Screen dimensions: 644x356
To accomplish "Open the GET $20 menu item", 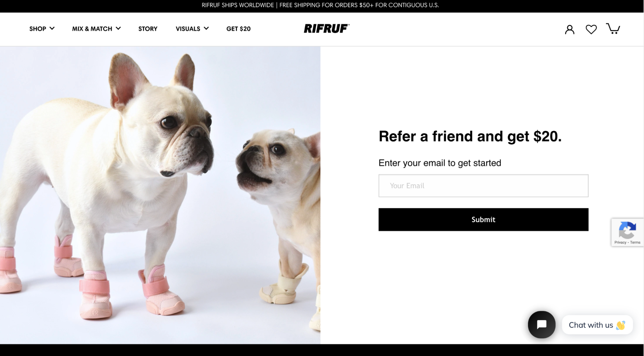I will 238,29.
